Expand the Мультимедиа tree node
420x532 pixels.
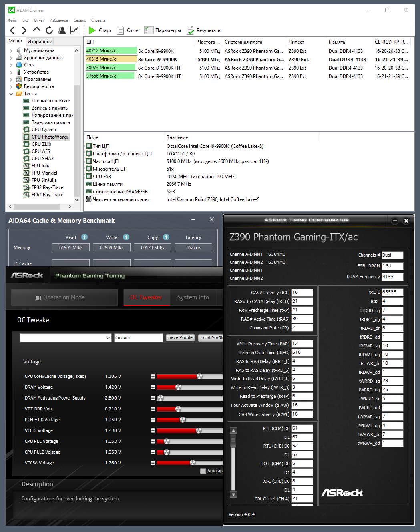tap(11, 51)
